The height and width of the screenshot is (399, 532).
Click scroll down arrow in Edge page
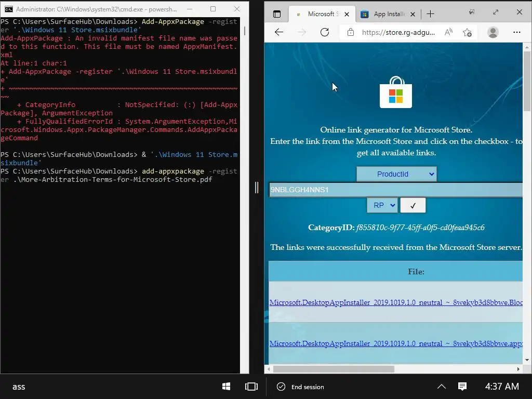(x=527, y=360)
